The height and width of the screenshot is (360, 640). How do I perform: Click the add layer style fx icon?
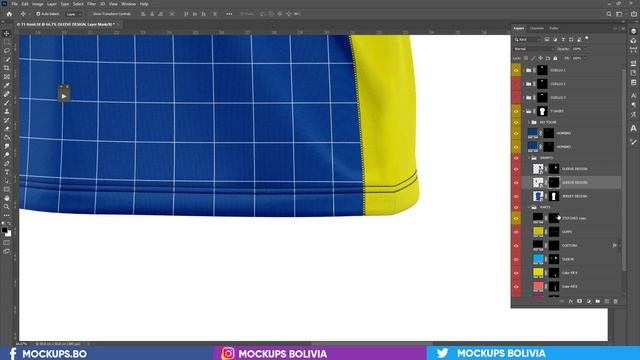click(x=571, y=301)
